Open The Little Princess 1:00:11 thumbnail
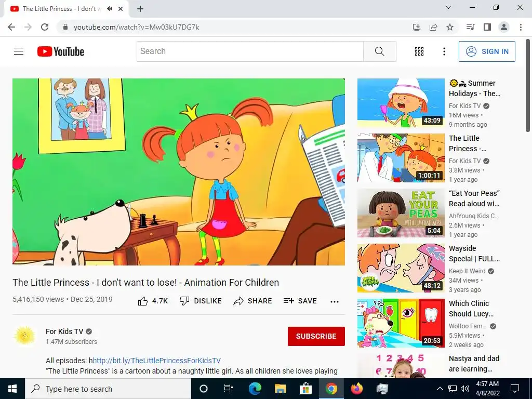This screenshot has height=399, width=532. point(401,158)
